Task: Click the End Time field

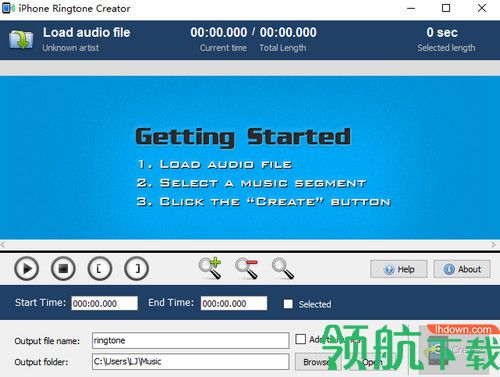Action: coord(234,303)
